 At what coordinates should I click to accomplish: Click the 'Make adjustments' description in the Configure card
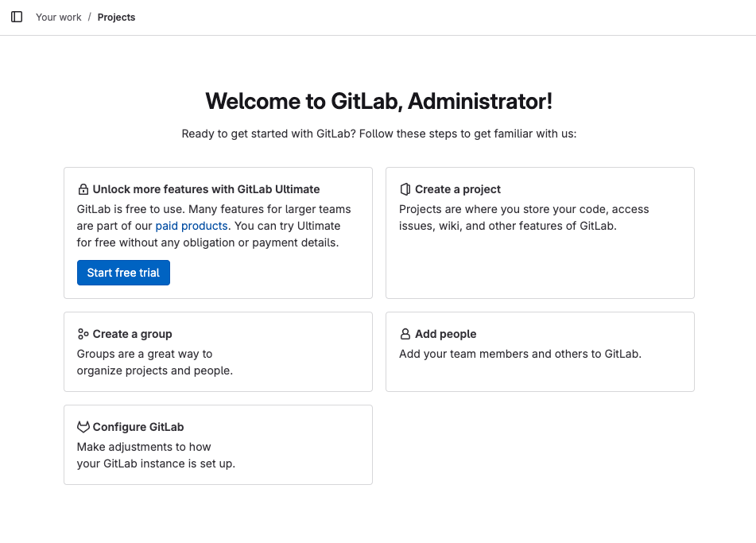[x=156, y=455]
